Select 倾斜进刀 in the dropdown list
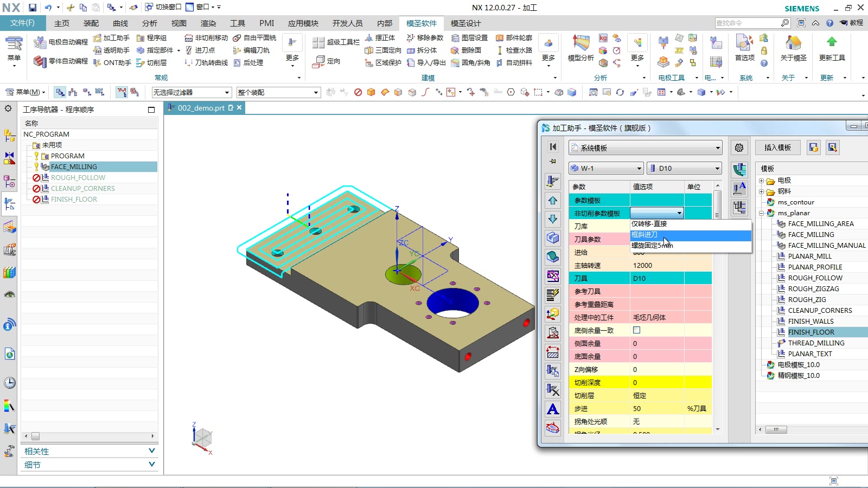This screenshot has height=488, width=868. point(691,235)
